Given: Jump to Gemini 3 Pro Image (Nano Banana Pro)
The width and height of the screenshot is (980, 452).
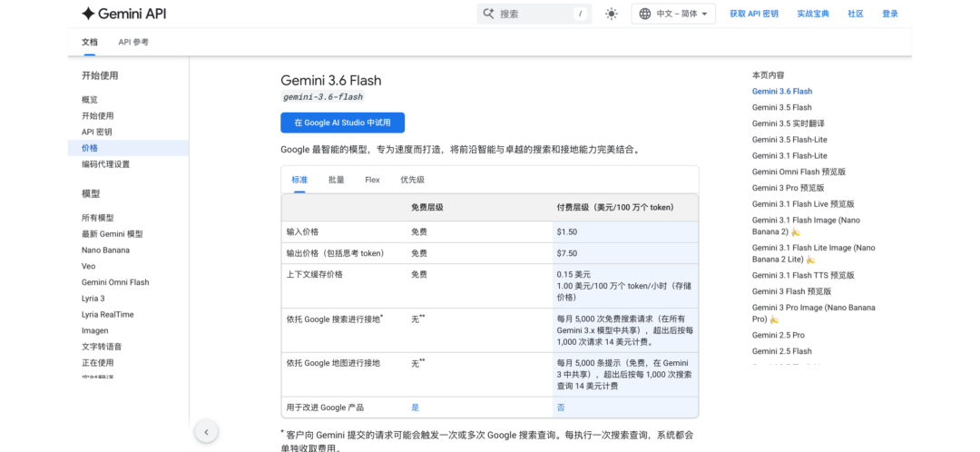Looking at the screenshot, I should pyautogui.click(x=814, y=313).
